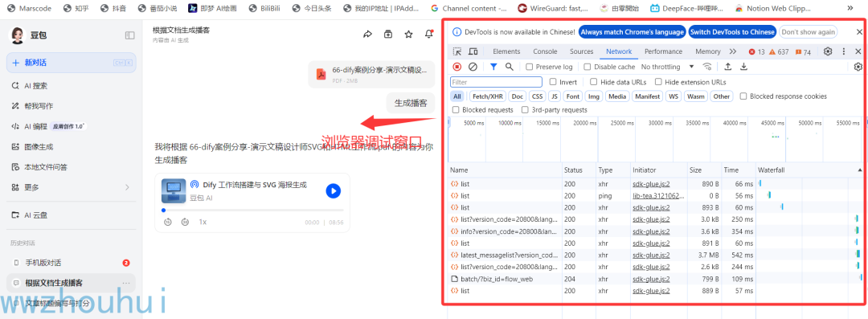
Task: Toggle the blue filter funnel icon
Action: point(493,67)
